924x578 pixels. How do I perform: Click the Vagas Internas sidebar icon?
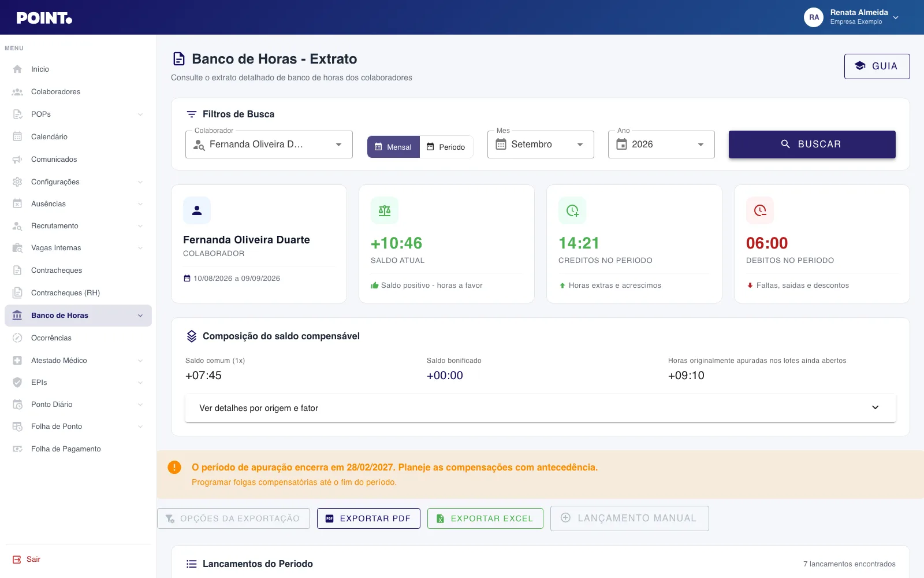point(17,247)
